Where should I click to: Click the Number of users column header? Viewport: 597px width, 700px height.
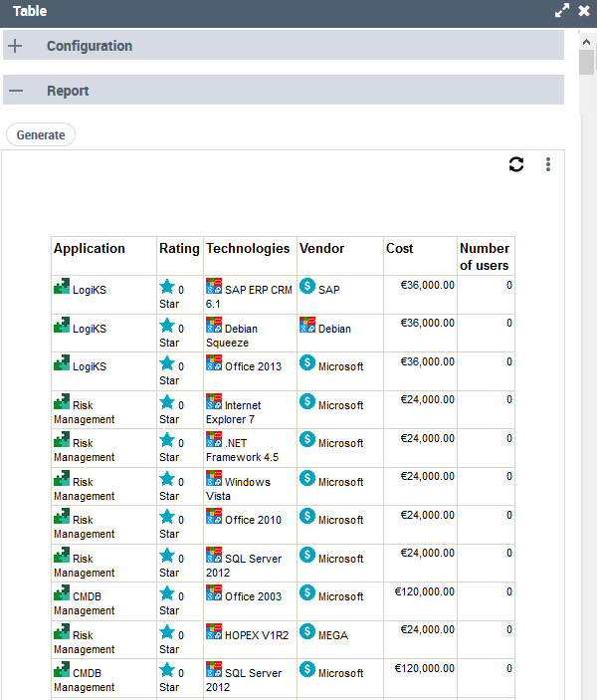coord(485,256)
